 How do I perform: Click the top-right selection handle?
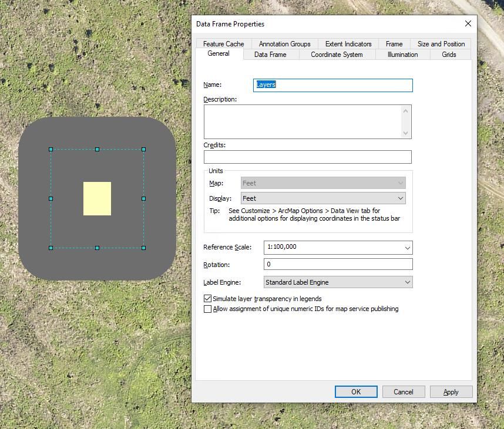click(x=144, y=149)
